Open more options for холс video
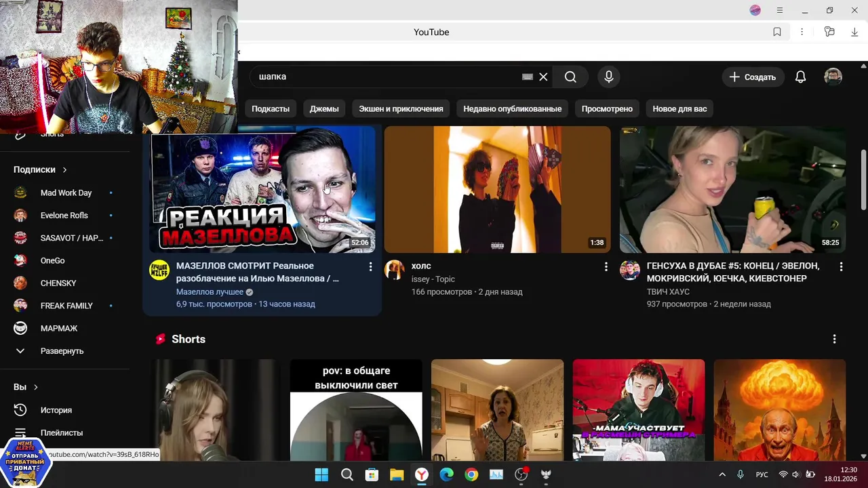 (x=606, y=267)
